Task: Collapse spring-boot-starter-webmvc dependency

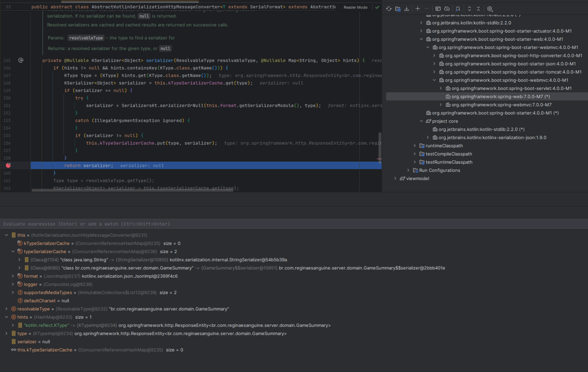Action: click(428, 47)
